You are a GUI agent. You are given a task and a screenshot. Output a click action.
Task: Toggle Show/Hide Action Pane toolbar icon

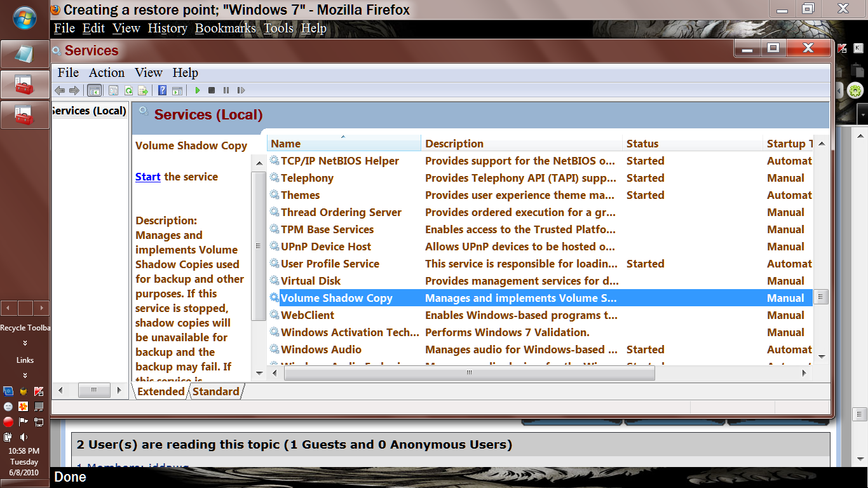(177, 90)
